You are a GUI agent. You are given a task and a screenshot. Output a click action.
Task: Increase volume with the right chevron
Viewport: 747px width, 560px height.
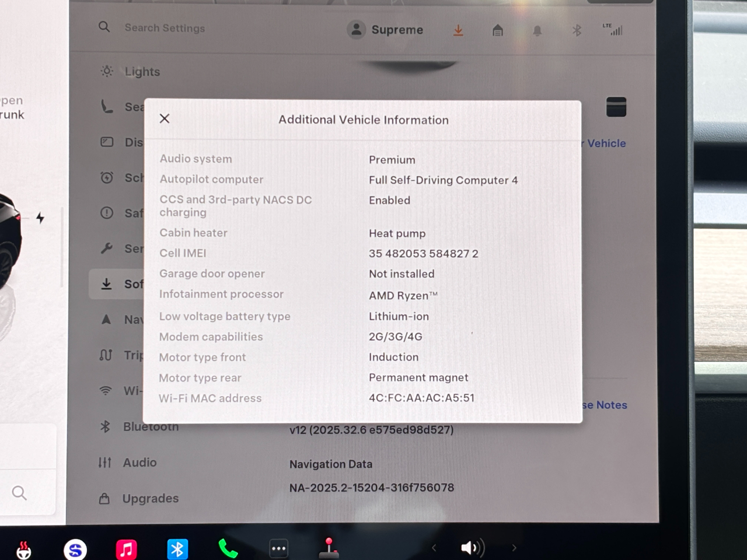coord(514,548)
